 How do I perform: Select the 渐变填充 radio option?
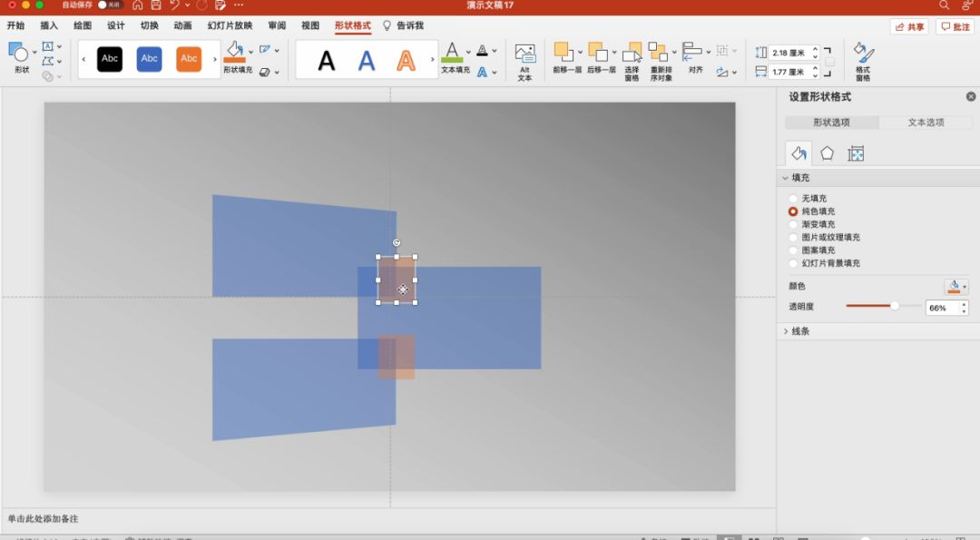tap(793, 224)
